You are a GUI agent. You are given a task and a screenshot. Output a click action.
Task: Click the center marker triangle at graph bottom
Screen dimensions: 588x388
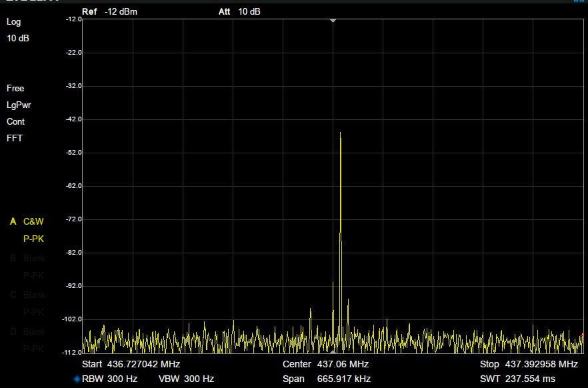point(333,351)
